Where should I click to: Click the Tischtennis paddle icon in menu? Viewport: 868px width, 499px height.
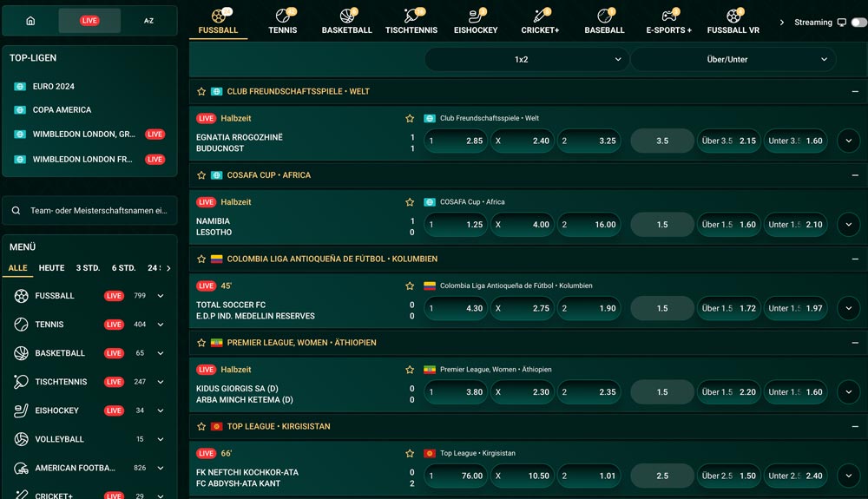pos(21,382)
